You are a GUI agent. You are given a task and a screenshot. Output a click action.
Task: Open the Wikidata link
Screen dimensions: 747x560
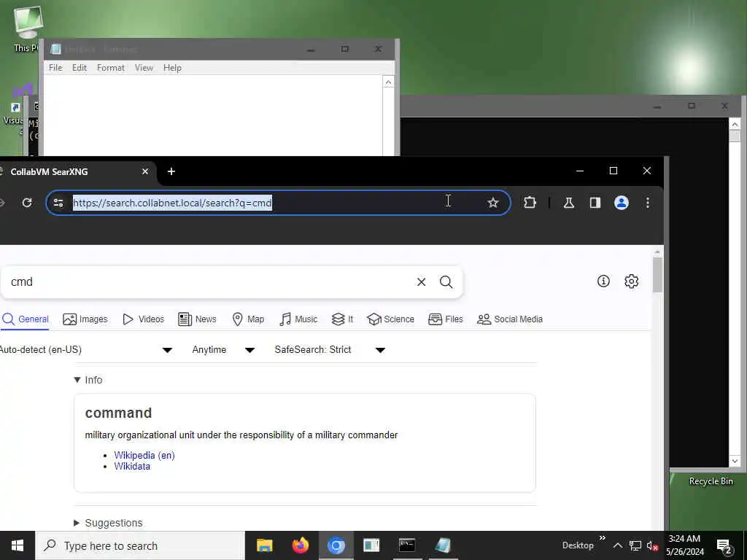point(132,466)
